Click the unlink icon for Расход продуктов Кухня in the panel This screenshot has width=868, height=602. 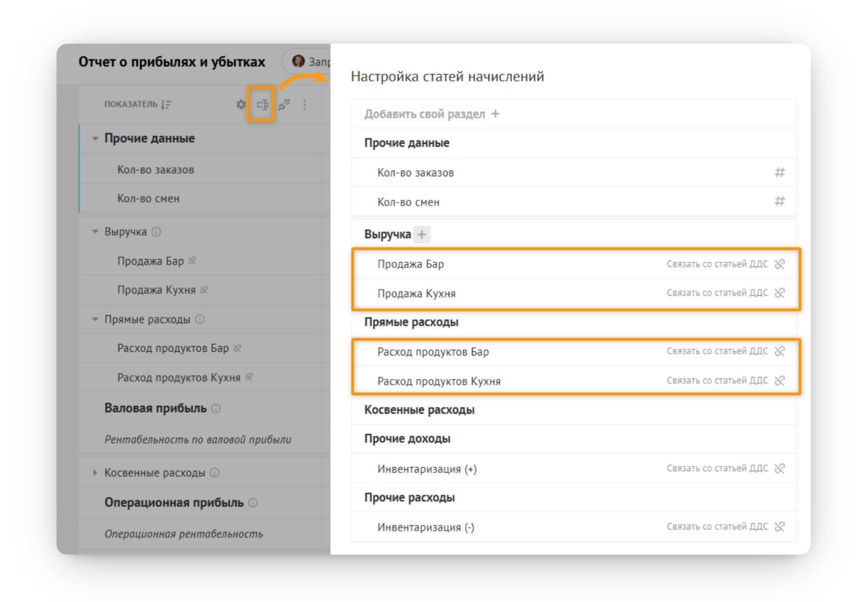tap(779, 380)
